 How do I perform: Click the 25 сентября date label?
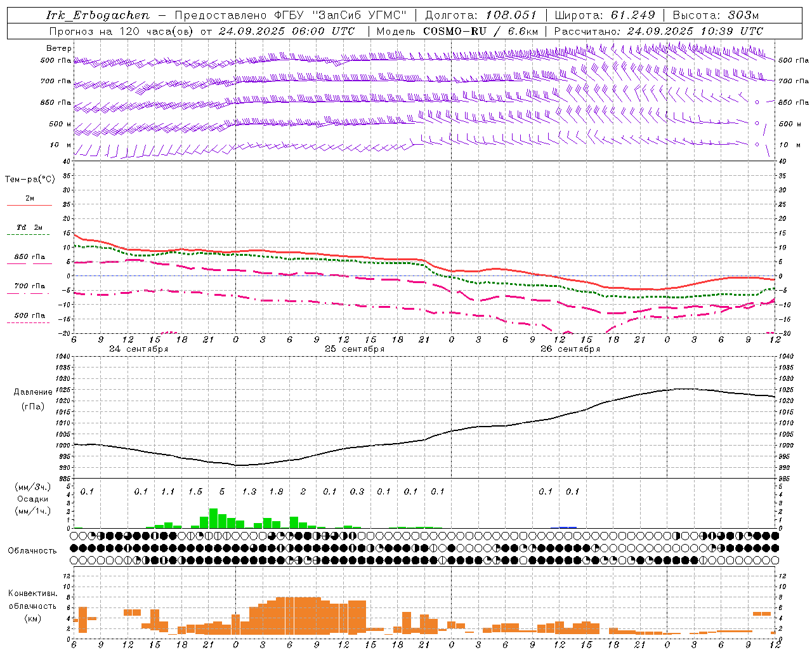(355, 349)
